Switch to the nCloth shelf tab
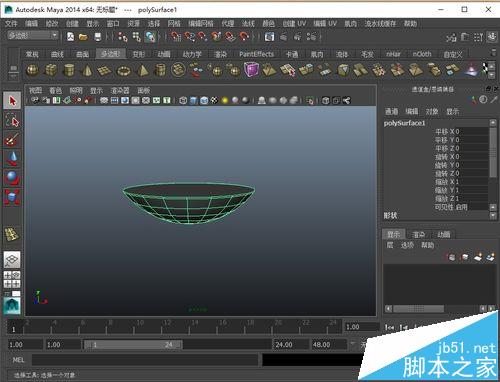The width and height of the screenshot is (500, 382). tap(422, 54)
